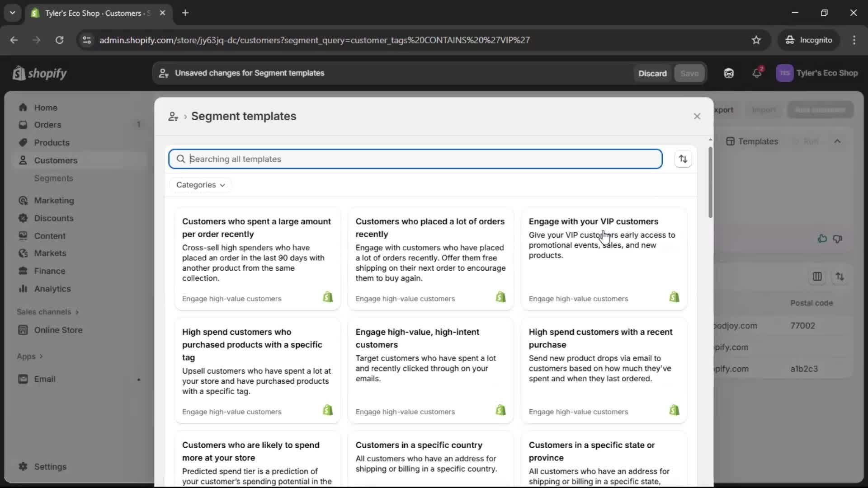This screenshot has height=488, width=868.
Task: Select the sort icon beside template search
Action: coord(683,159)
